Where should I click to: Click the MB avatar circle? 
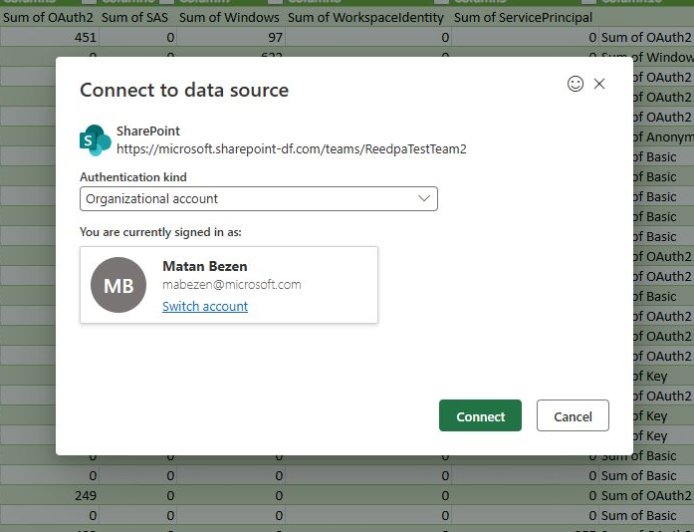[x=118, y=285]
